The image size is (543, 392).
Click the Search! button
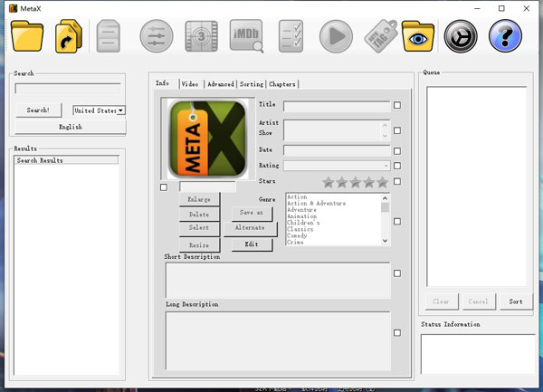click(x=38, y=110)
